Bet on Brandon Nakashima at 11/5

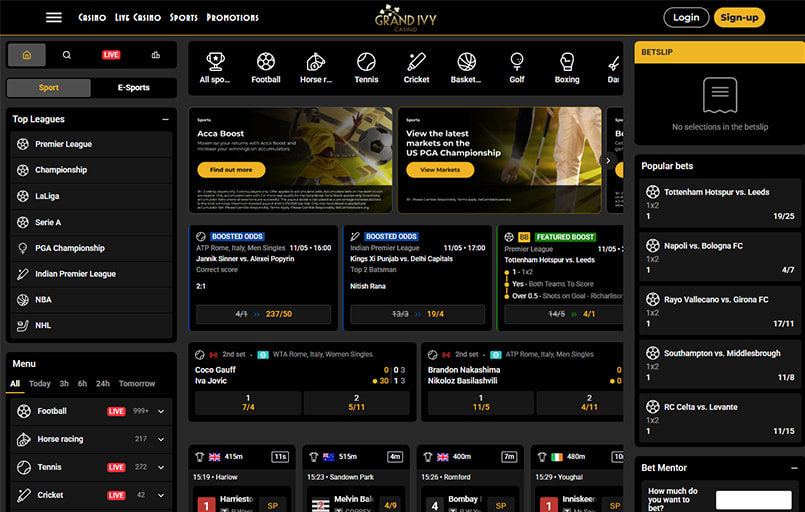click(481, 403)
